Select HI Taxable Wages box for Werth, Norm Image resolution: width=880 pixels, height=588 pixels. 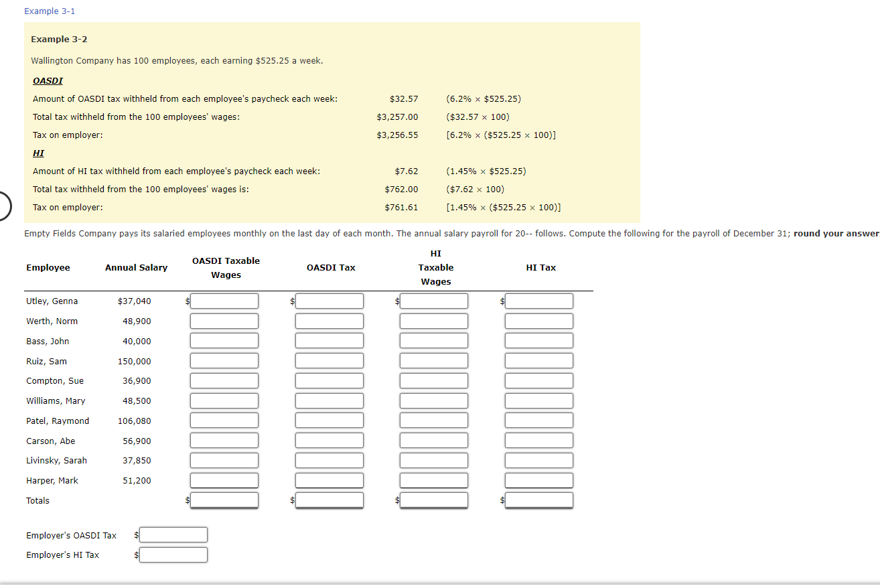[434, 321]
